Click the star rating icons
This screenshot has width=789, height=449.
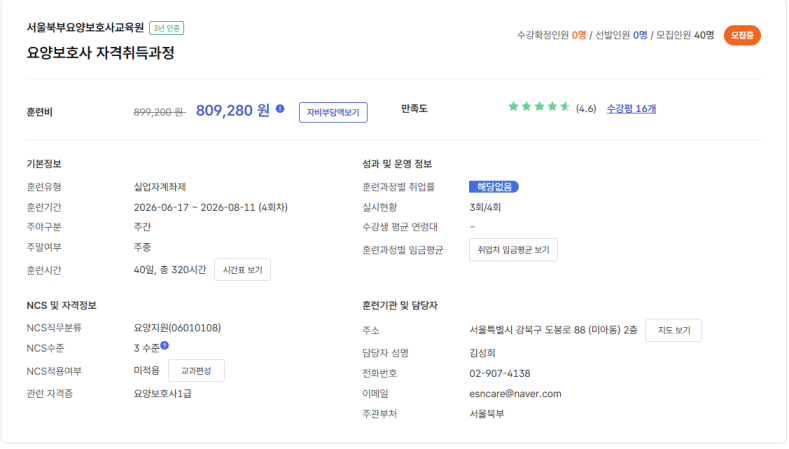coord(538,107)
